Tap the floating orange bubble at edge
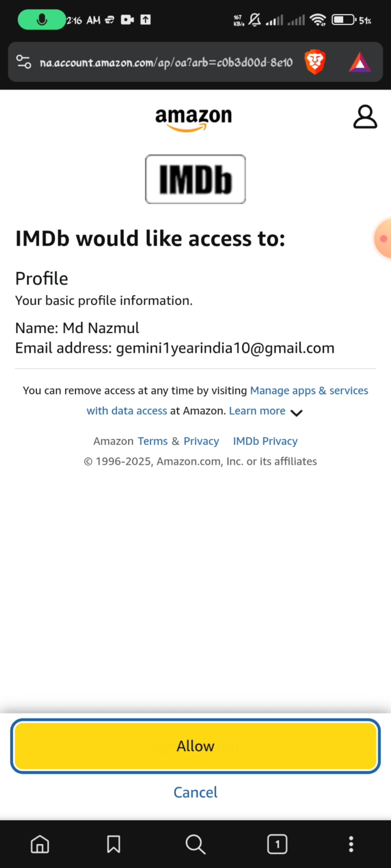Viewport: 391px width, 868px height. point(382,239)
